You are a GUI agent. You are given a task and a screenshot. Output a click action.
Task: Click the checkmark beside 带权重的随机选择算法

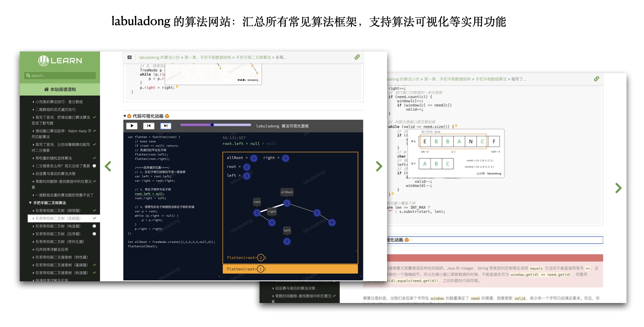pyautogui.click(x=94, y=158)
